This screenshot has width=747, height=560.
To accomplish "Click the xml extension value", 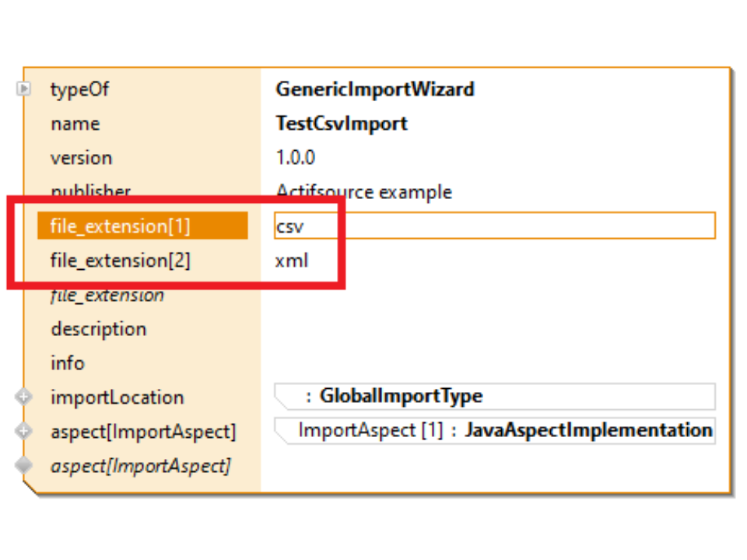I will [292, 261].
